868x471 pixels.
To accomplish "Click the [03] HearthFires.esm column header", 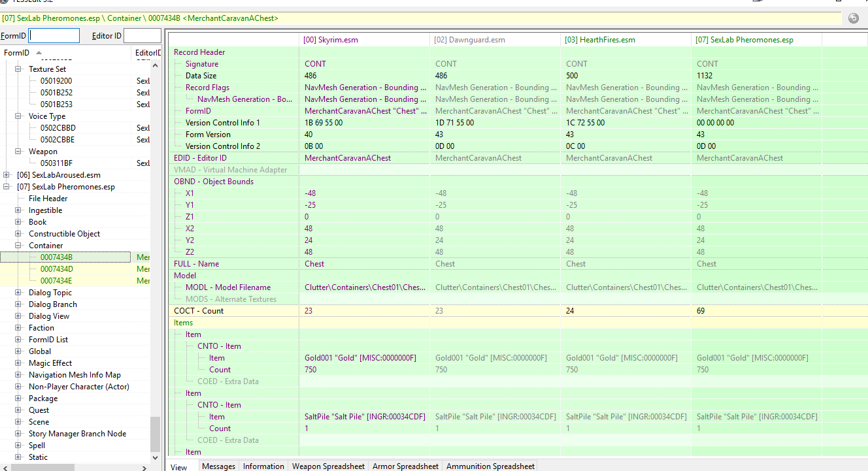I will (626, 40).
